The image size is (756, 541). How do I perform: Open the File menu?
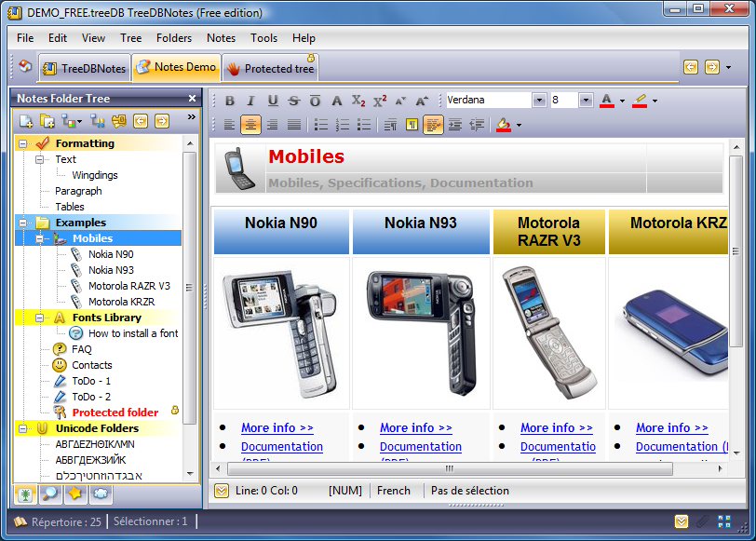click(25, 37)
